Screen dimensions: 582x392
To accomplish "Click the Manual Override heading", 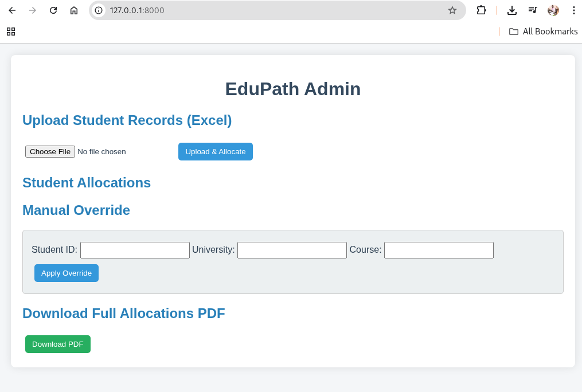I will 76,210.
